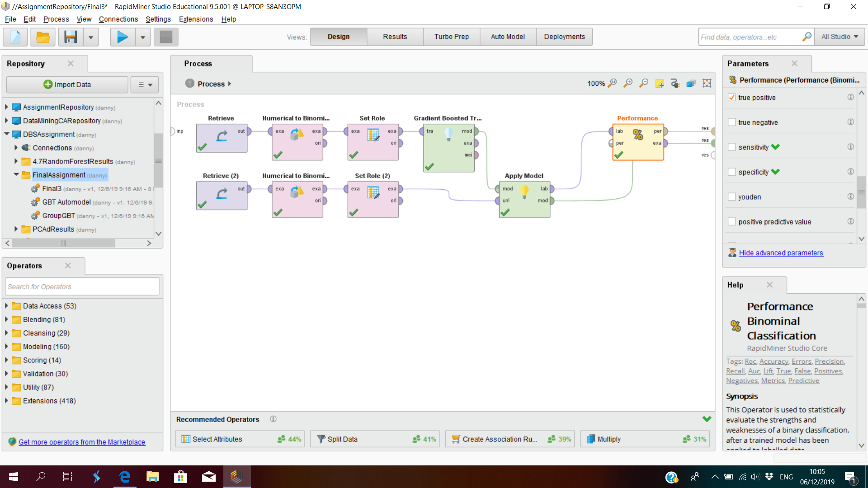The image size is (868, 488).
Task: Collapse the Recommended Operators panel
Action: (x=707, y=419)
